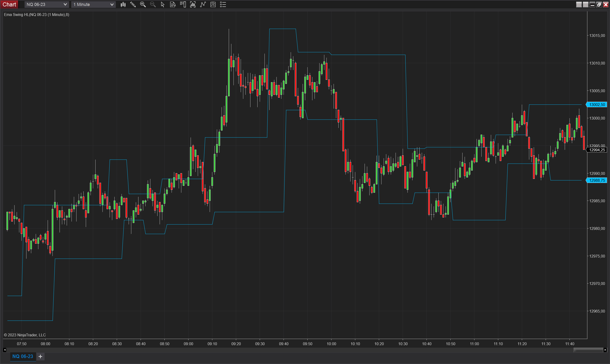Click the scrollbar right arrow button
The height and width of the screenshot is (364, 610).
tap(605, 350)
